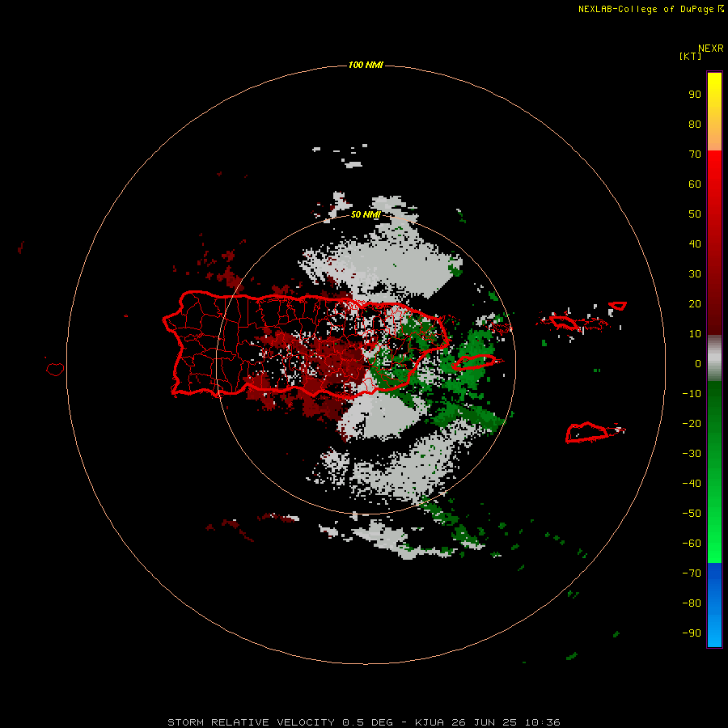Click the -40 value on the velocity scale

(x=692, y=484)
